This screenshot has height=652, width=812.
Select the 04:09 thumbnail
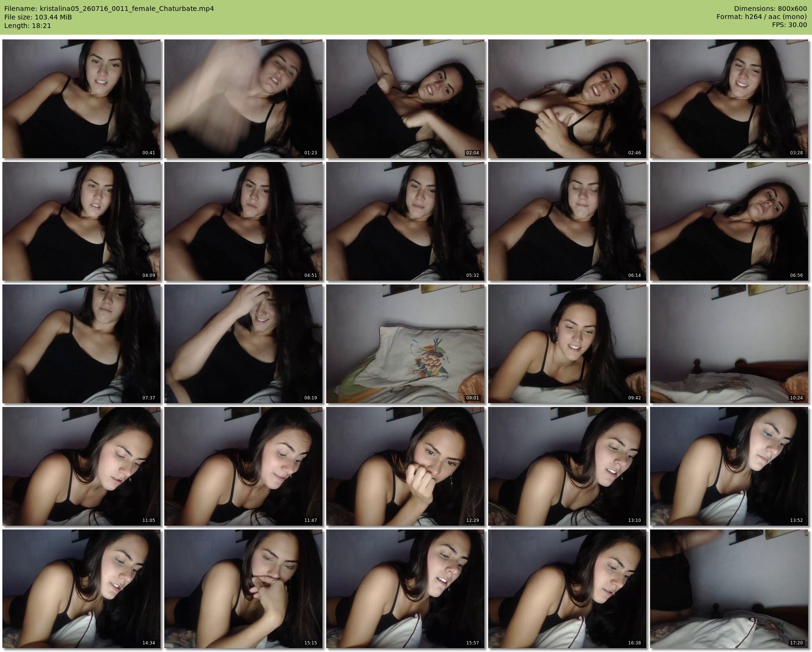pyautogui.click(x=82, y=221)
